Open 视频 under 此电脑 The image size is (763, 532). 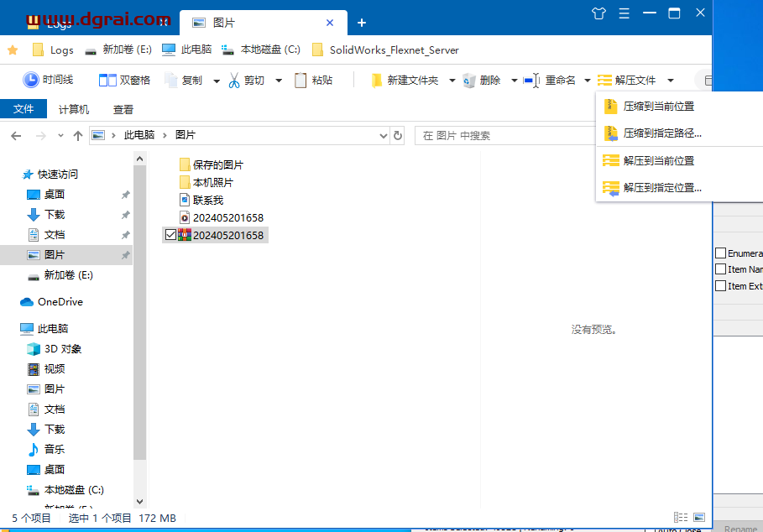tap(45, 369)
